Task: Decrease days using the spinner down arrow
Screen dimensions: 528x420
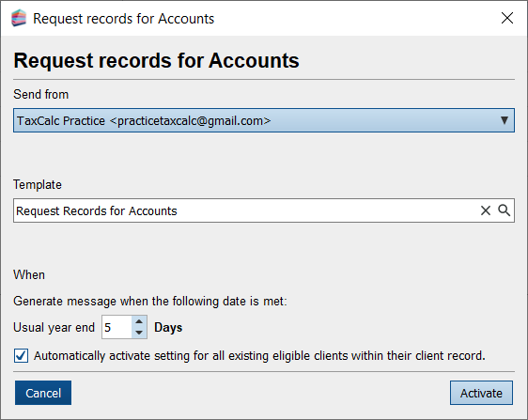Action: click(139, 333)
